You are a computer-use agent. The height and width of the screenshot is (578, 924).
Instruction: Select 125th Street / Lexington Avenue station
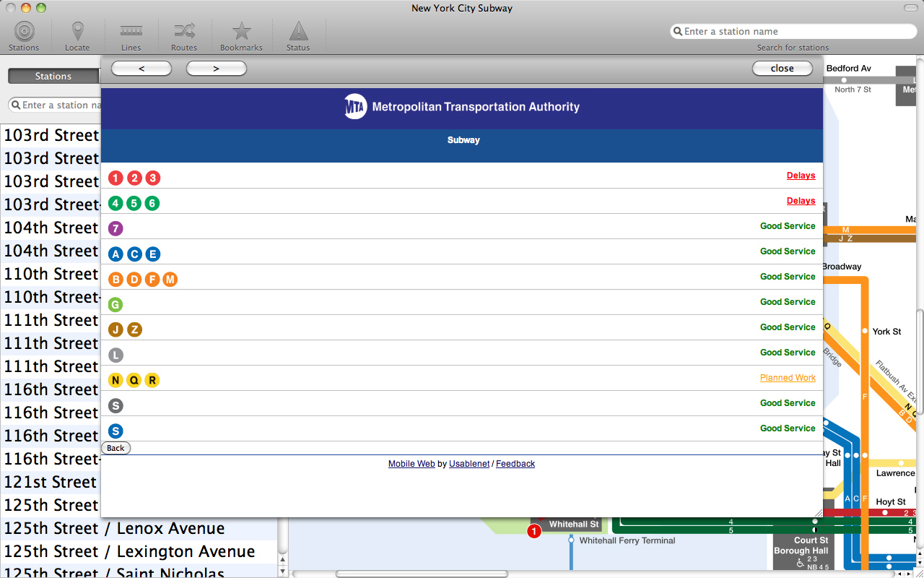[139, 551]
